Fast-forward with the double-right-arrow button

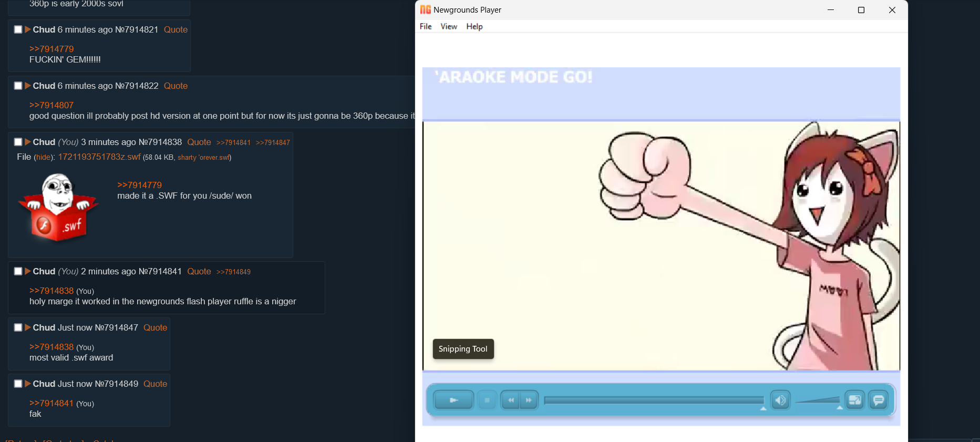coord(529,400)
